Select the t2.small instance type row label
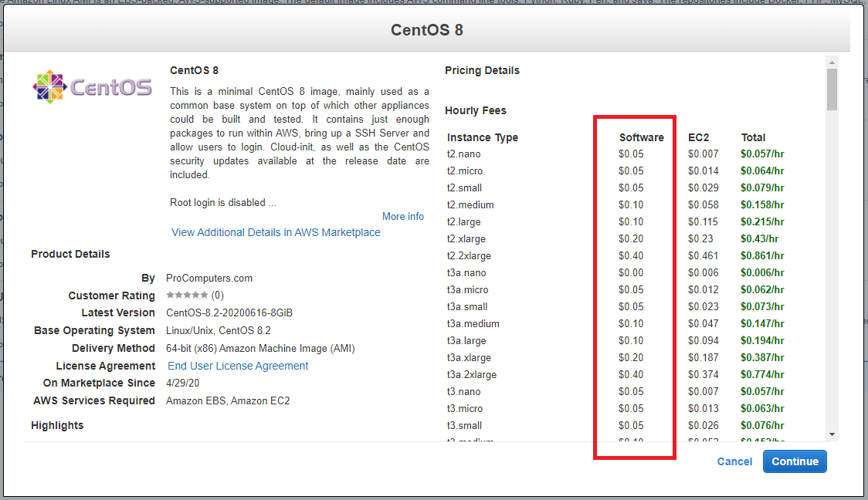The image size is (868, 500). coord(464,188)
